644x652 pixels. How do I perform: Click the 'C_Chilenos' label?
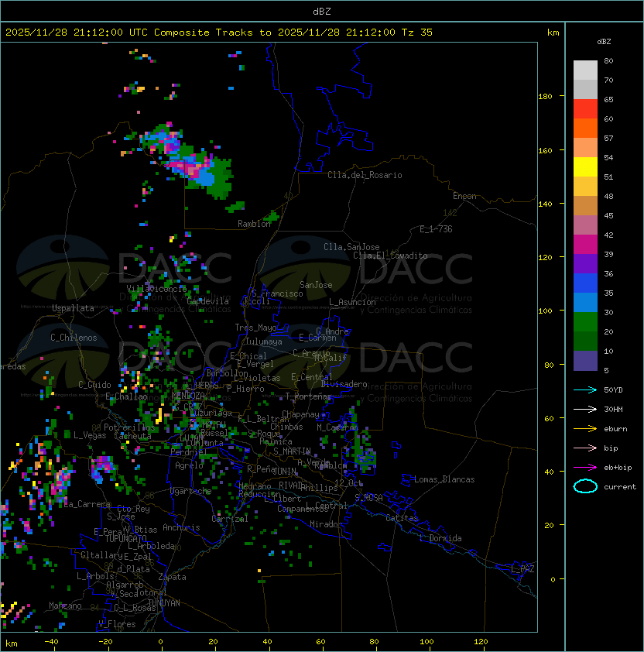74,338
